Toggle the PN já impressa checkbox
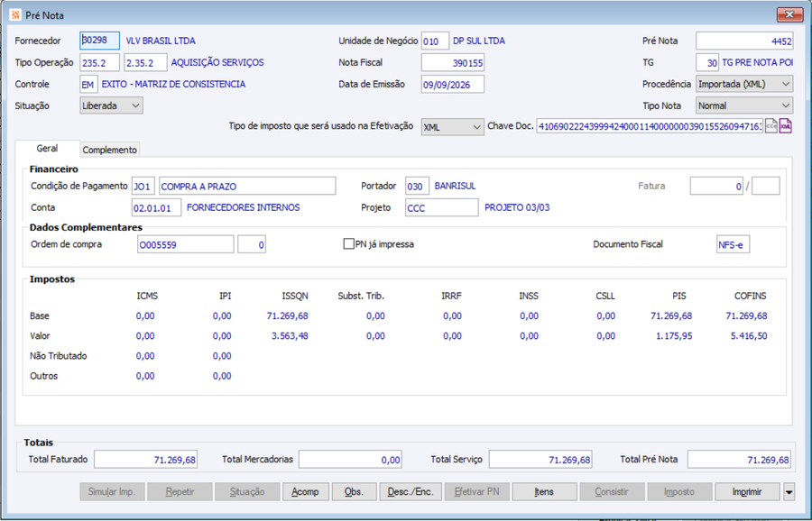Image resolution: width=812 pixels, height=521 pixels. (348, 243)
